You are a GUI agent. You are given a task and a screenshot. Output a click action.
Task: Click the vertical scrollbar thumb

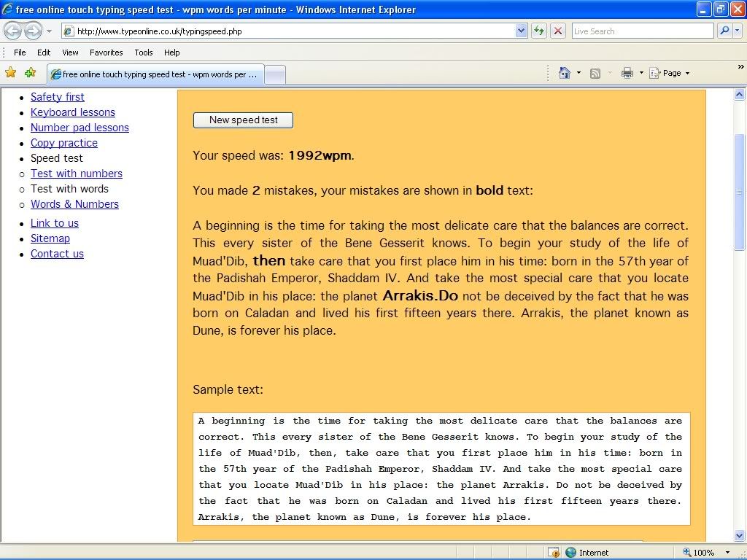pyautogui.click(x=740, y=192)
